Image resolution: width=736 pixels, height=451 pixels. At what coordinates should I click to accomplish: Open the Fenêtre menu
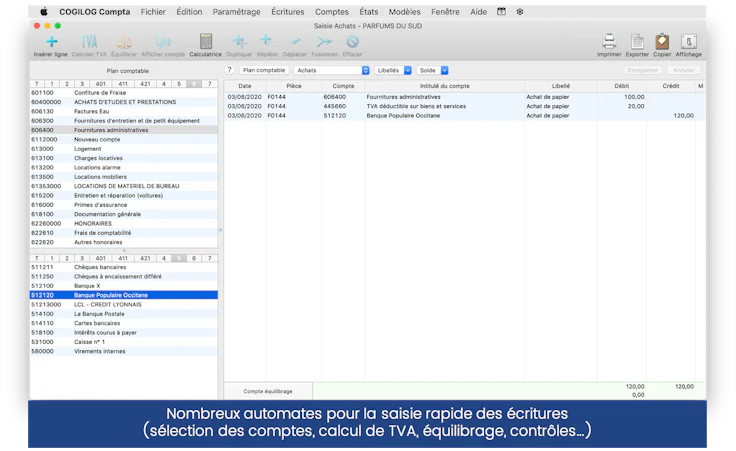pos(445,12)
